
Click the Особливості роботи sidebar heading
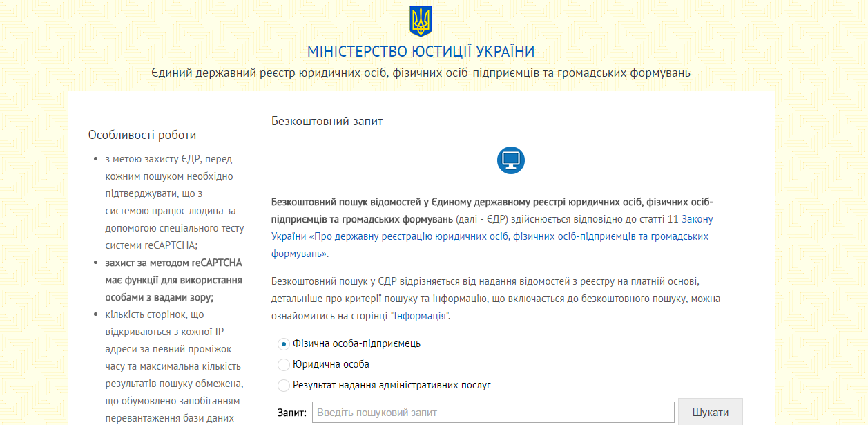tap(142, 135)
